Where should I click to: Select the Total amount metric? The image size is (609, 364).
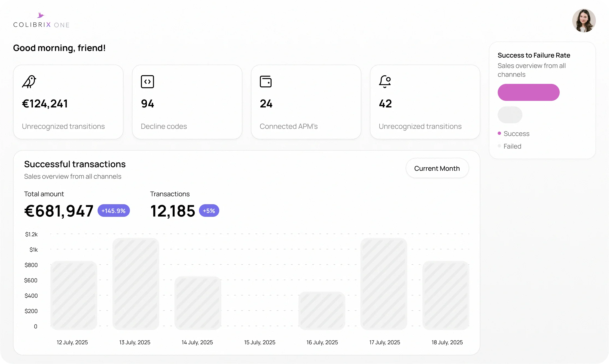pos(44,194)
